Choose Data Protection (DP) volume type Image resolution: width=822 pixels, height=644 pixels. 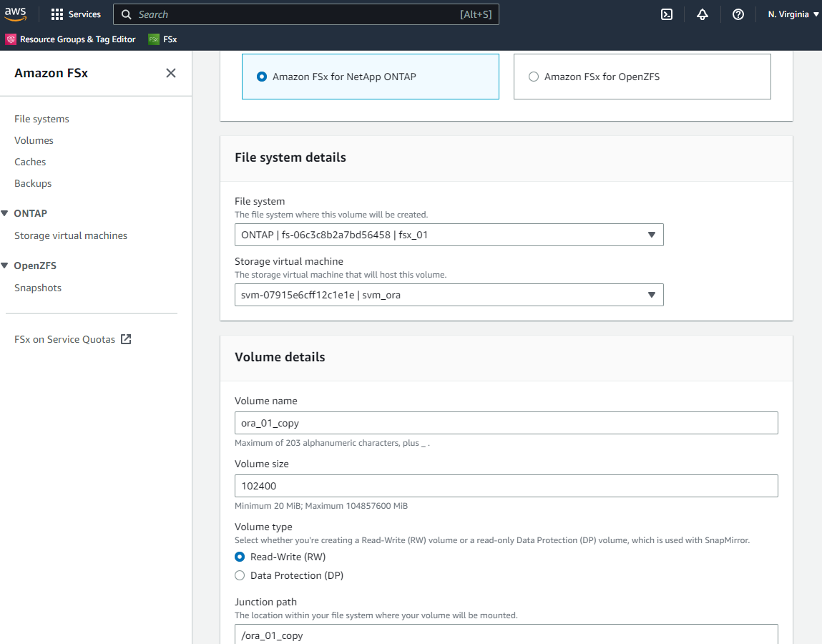pyautogui.click(x=240, y=575)
